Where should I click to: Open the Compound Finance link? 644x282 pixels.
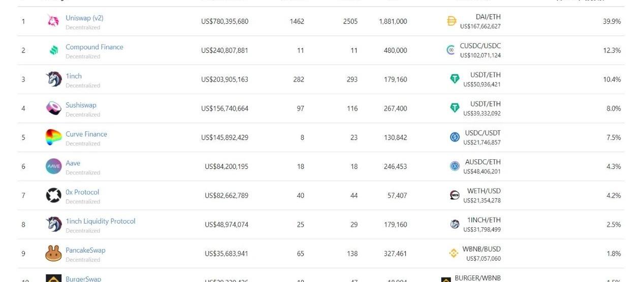coord(94,47)
